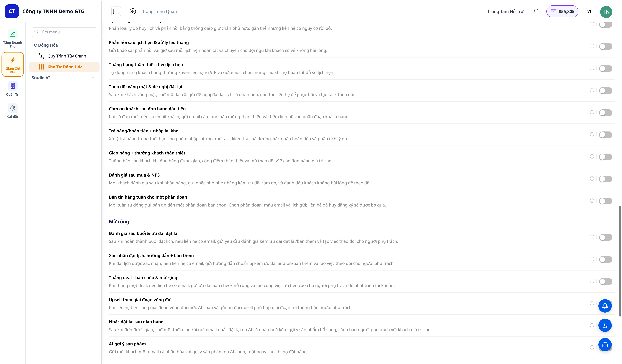Image resolution: width=622 pixels, height=364 pixels.
Task: Enable Trả hàng/hoàn tiền + nhập lại kho
Action: click(606, 135)
